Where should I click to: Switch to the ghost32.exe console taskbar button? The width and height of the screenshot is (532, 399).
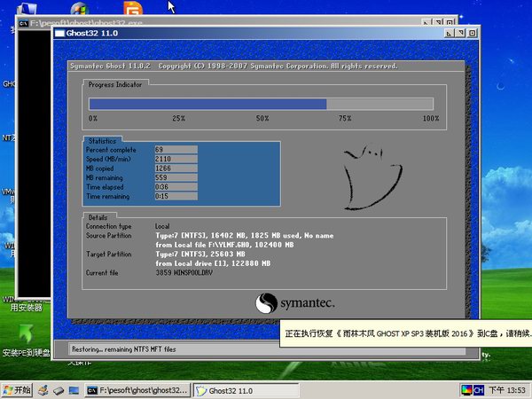point(137,390)
